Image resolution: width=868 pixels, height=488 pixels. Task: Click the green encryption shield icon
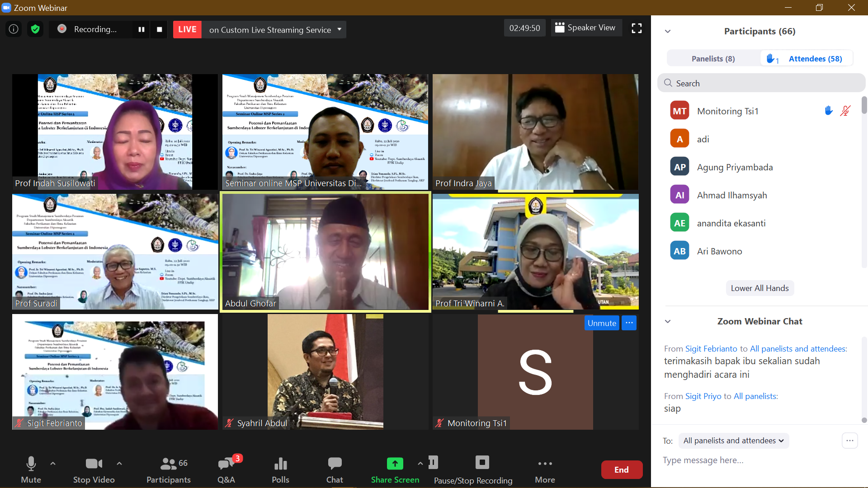(35, 29)
